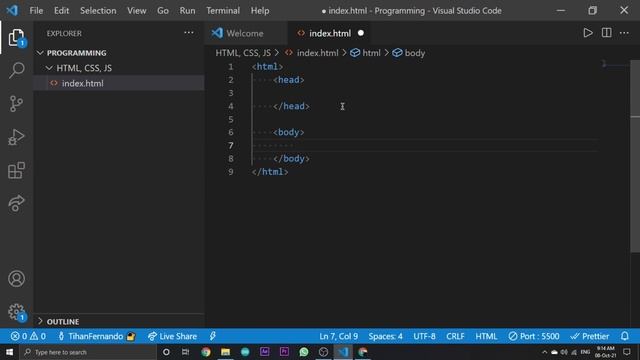Open After Effects from the taskbar
Image resolution: width=640 pixels, height=360 pixels.
264,352
